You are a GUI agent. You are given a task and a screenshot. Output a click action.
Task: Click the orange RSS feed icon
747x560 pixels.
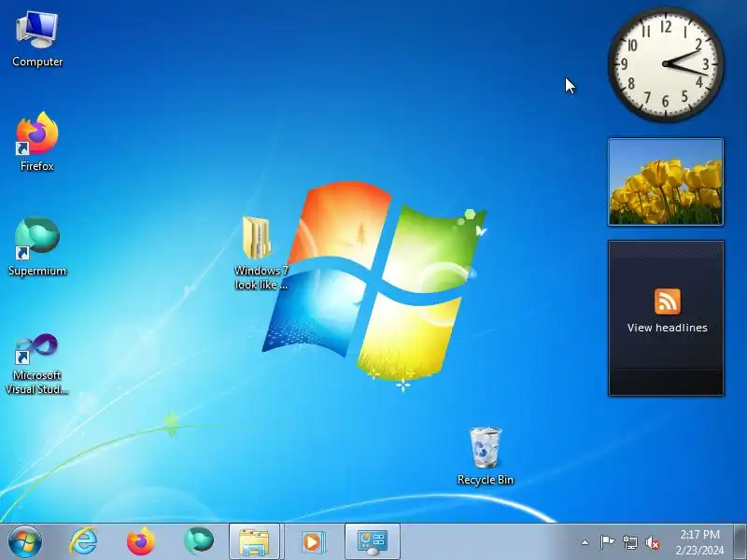668,301
